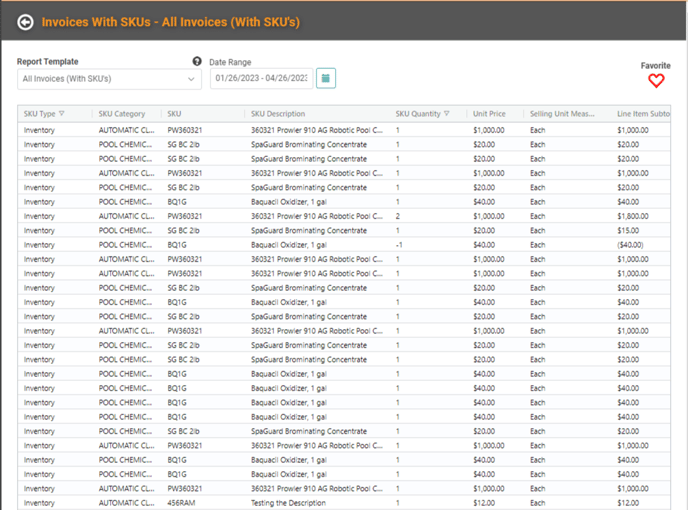Click the help question mark icon

pyautogui.click(x=197, y=62)
